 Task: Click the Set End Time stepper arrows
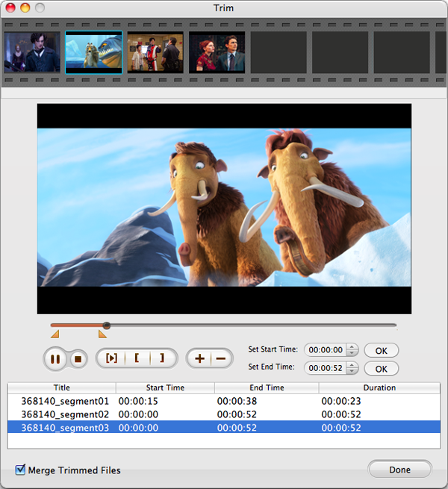[352, 368]
